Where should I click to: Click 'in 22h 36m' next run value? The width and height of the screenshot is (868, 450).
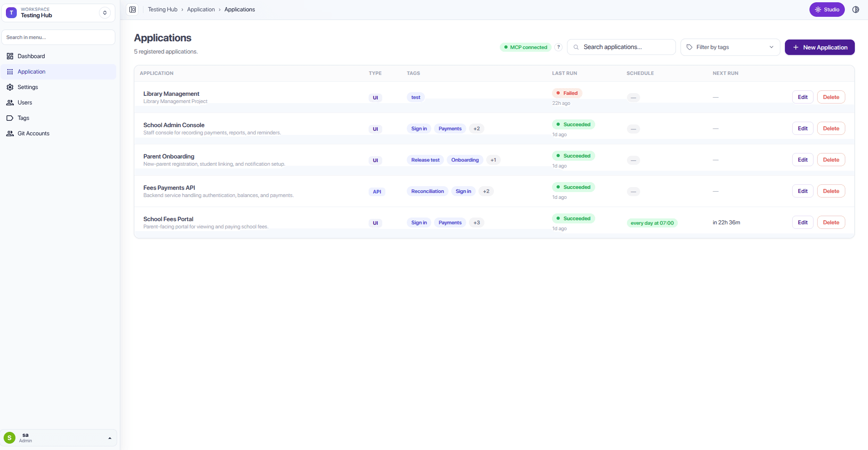click(726, 223)
